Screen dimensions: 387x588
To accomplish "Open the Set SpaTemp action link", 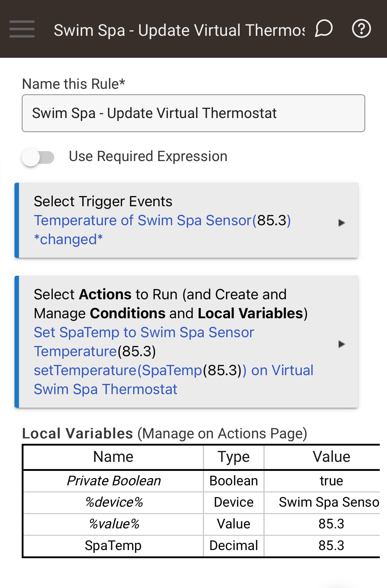I will tap(144, 333).
